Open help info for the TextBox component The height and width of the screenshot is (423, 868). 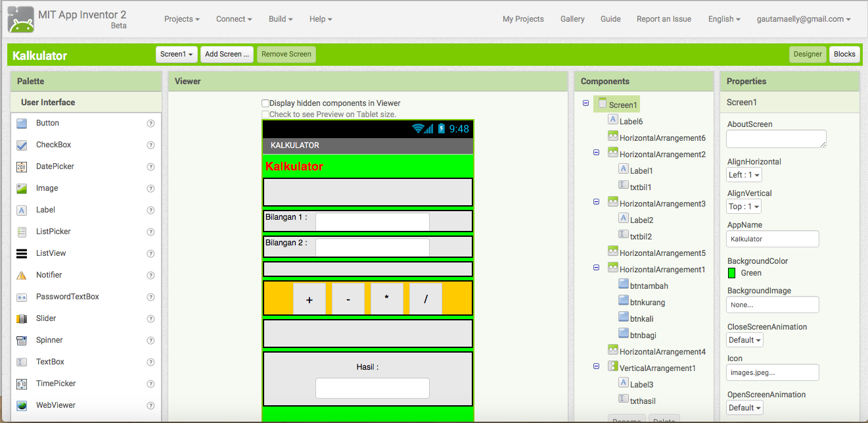tap(150, 362)
